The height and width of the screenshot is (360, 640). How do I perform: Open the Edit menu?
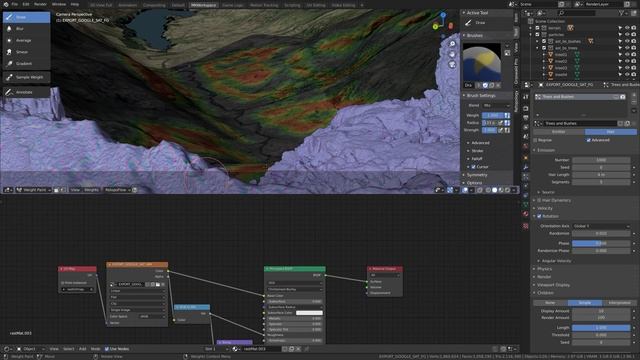(x=26, y=4)
